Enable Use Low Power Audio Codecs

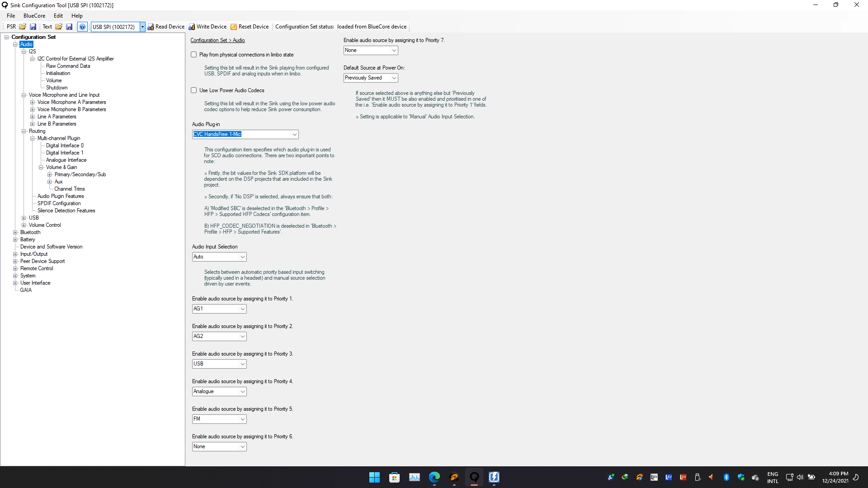pos(194,90)
